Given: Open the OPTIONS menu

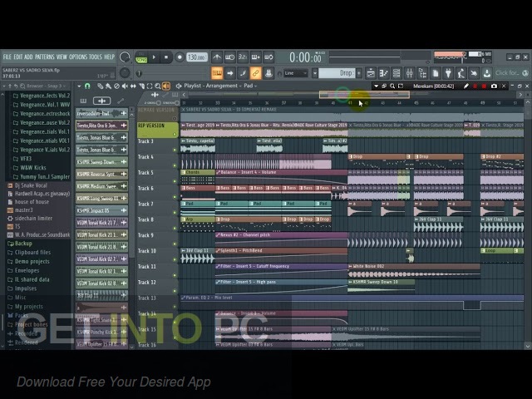Looking at the screenshot, I should (78, 57).
